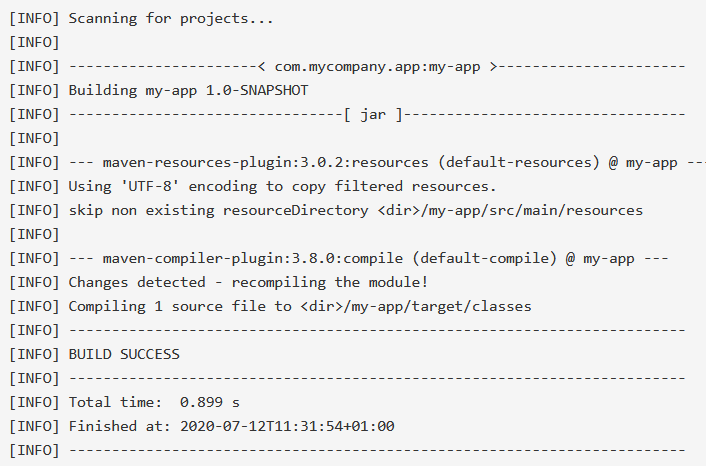
Task: Click the "Scanning for projects..." log line
Action: click(171, 18)
